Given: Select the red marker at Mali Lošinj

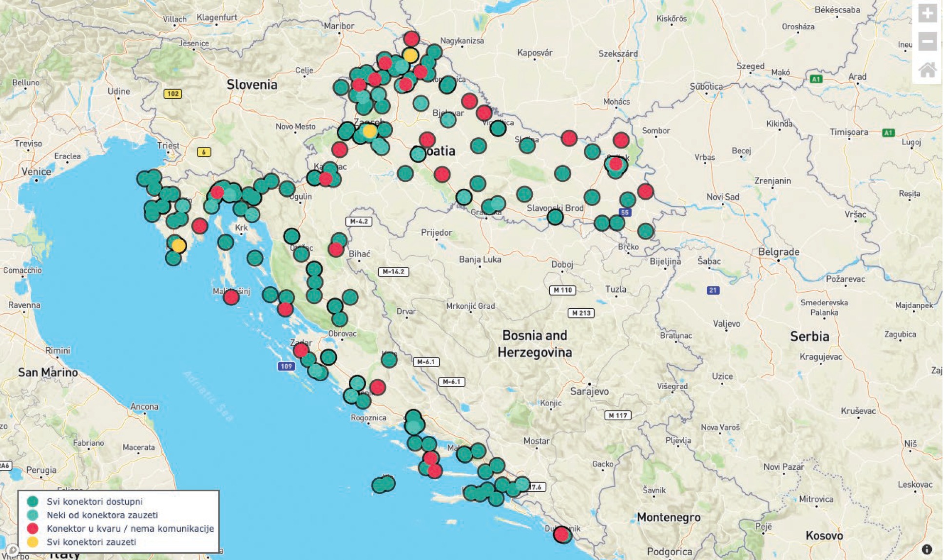Looking at the screenshot, I should (231, 297).
